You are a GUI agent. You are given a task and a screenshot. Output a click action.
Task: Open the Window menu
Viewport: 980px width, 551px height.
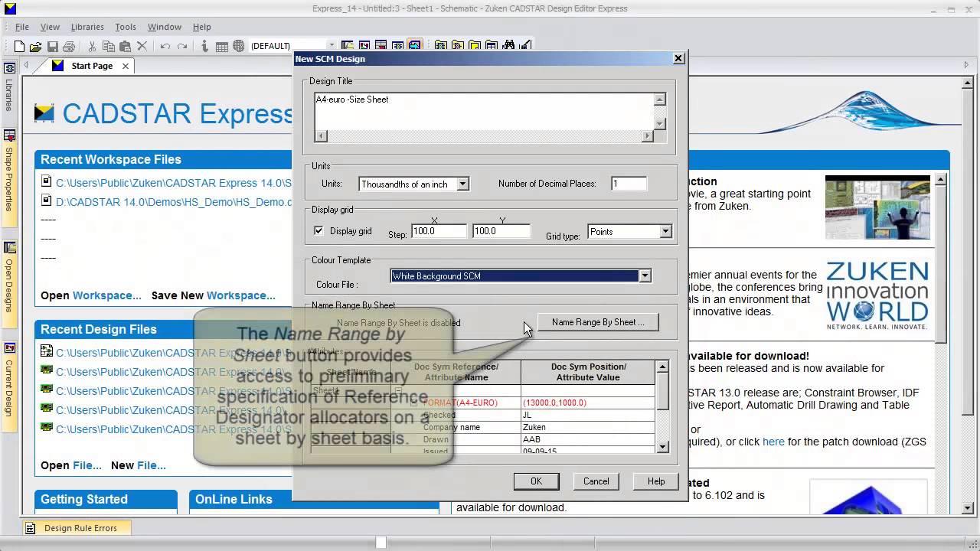165,27
